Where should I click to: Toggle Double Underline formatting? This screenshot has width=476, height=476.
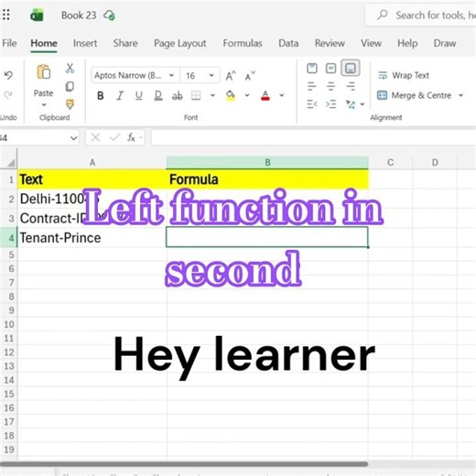click(x=158, y=96)
